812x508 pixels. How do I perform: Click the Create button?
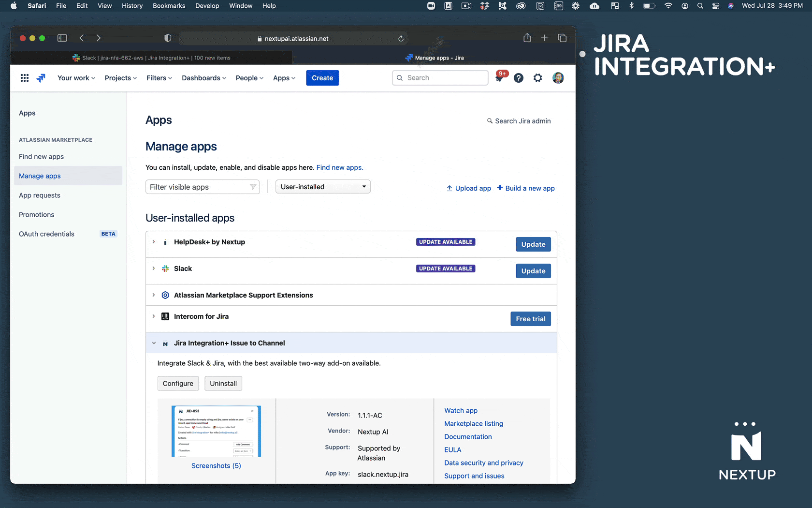pos(322,78)
